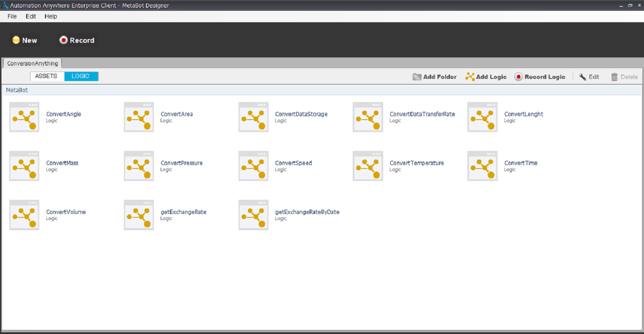Image resolution: width=644 pixels, height=334 pixels.
Task: Create a new MetaBot with New
Action: click(x=25, y=40)
